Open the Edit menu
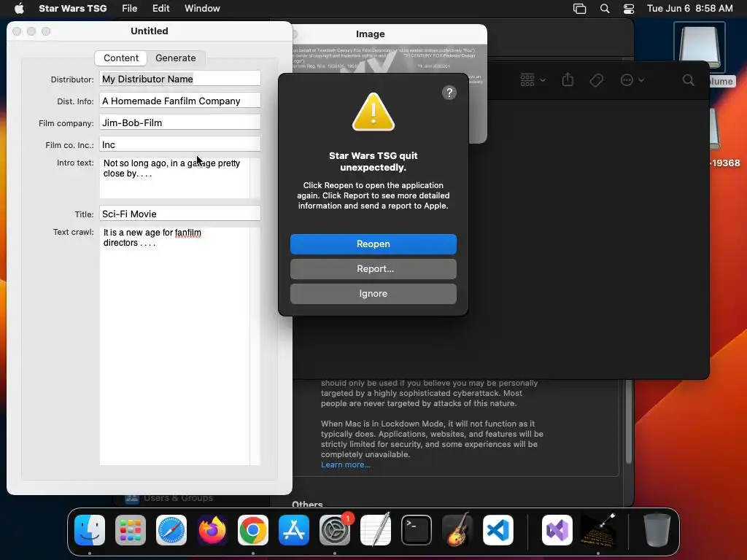Image resolution: width=747 pixels, height=560 pixels. click(160, 9)
